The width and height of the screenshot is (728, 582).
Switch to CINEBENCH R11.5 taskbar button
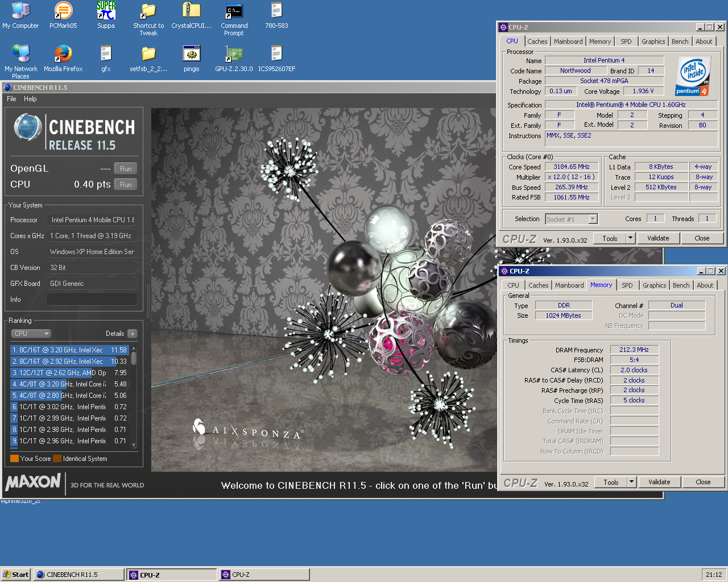click(x=78, y=575)
